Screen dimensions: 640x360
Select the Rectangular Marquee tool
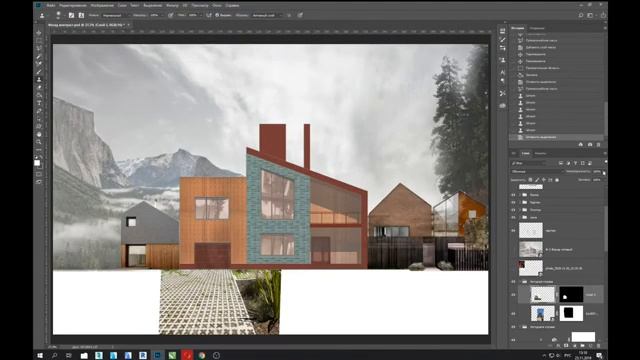tap(39, 41)
